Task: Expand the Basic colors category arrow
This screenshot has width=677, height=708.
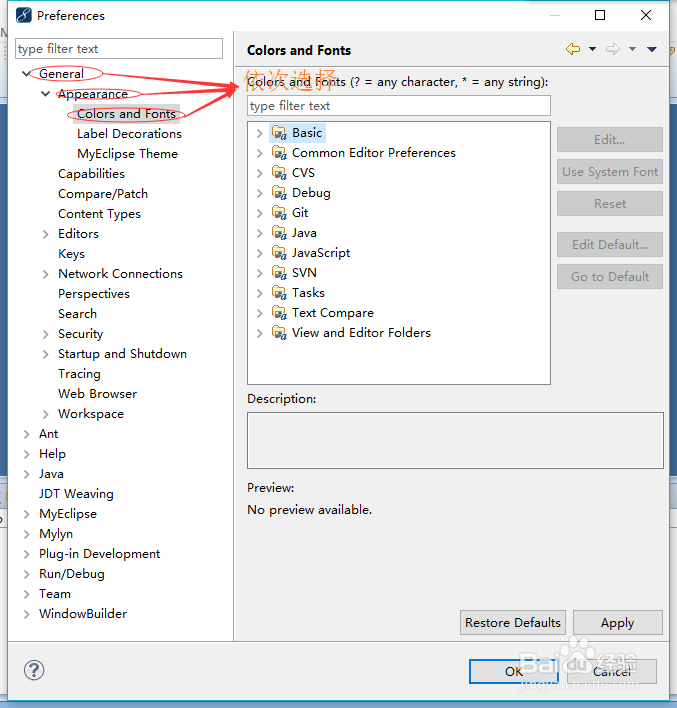Action: click(259, 133)
